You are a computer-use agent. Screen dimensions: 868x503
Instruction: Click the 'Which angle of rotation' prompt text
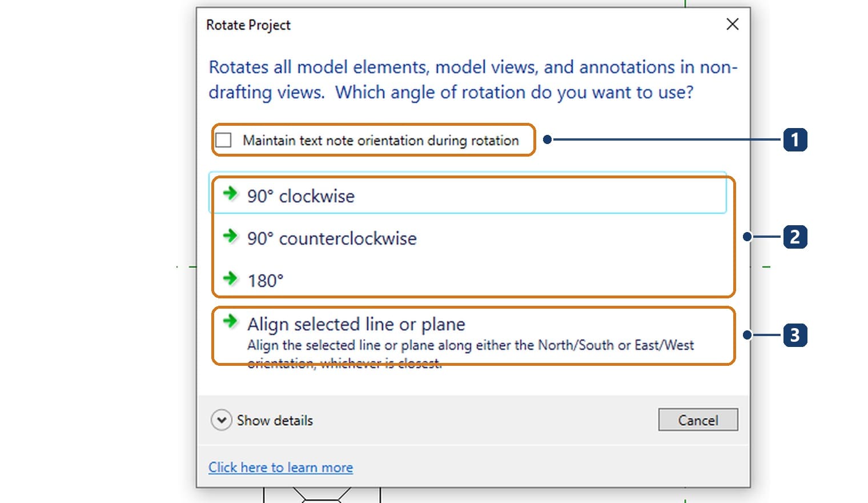tap(514, 92)
